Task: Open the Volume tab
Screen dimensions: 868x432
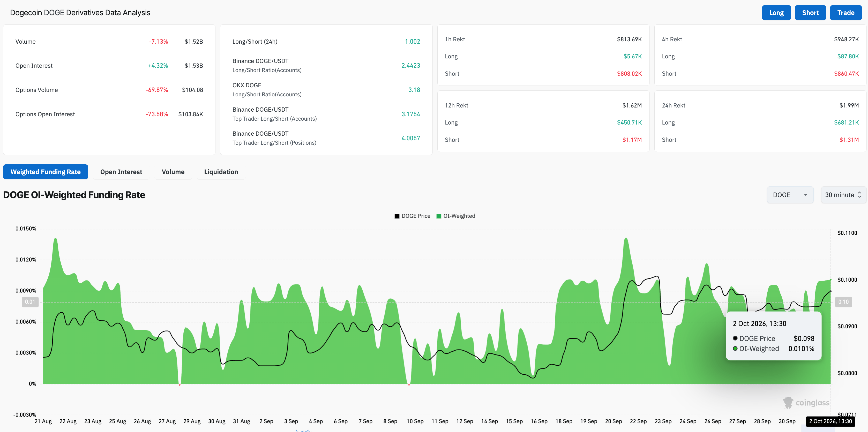Action: 173,172
